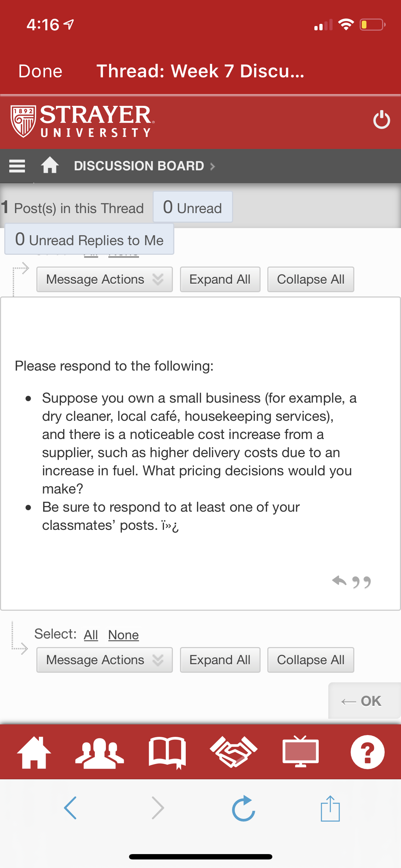Click the top Expand All button

pos(220,279)
